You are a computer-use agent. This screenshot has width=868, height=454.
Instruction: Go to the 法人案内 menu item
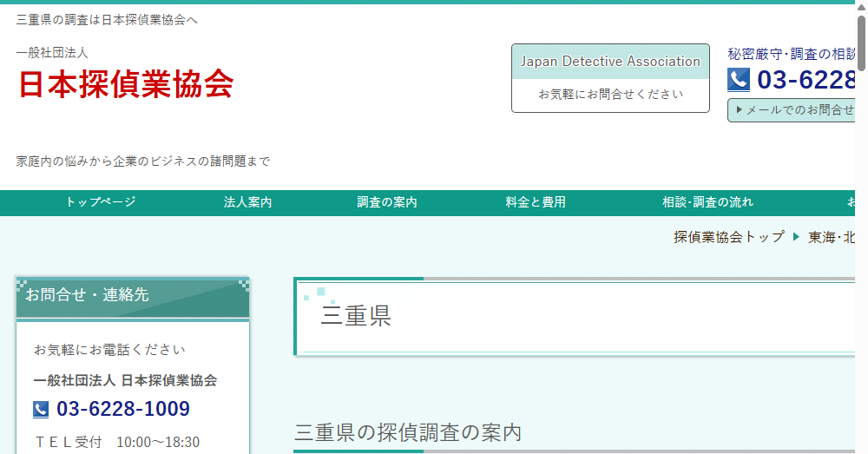[x=247, y=202]
